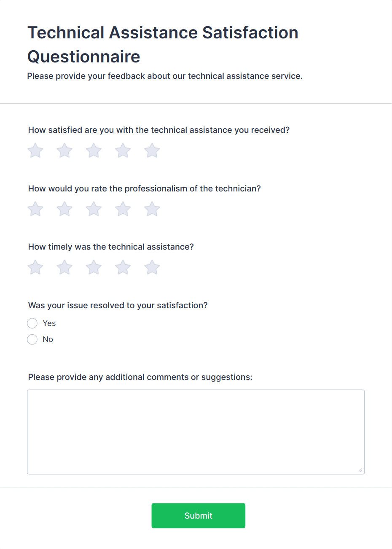Viewport: 392px width, 549px height.
Task: Rate professionalism with first star
Action: [x=35, y=209]
